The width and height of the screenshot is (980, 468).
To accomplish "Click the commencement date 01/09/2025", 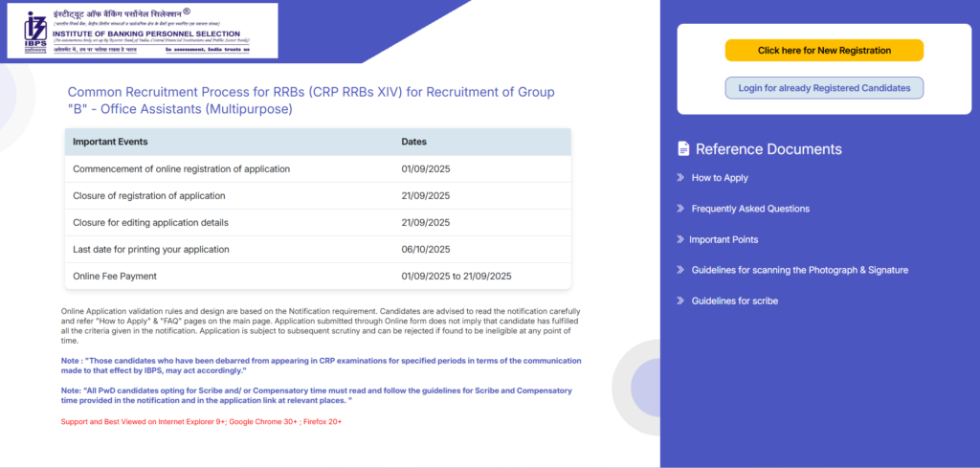I will click(x=426, y=168).
